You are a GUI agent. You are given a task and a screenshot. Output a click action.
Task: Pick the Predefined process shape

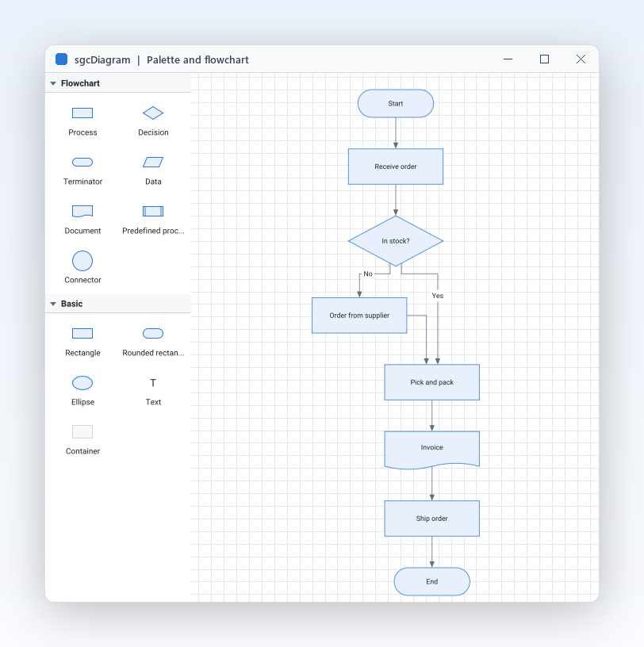coord(153,211)
